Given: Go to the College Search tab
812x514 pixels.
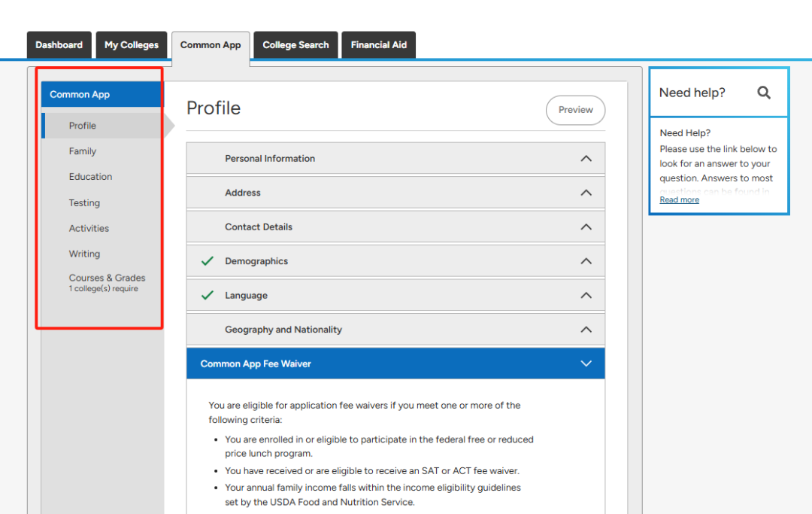Looking at the screenshot, I should click(x=295, y=45).
